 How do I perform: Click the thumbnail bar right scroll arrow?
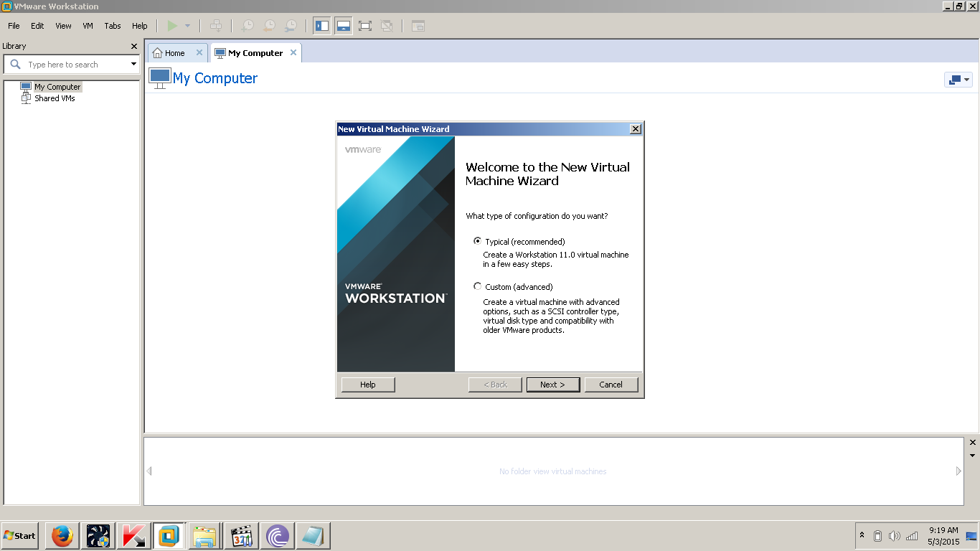point(958,471)
